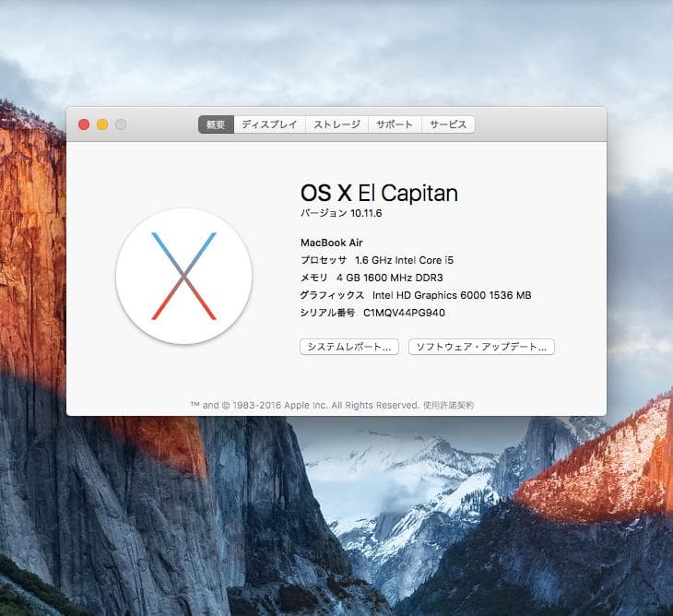Minimize window with yellow button

coord(102,124)
